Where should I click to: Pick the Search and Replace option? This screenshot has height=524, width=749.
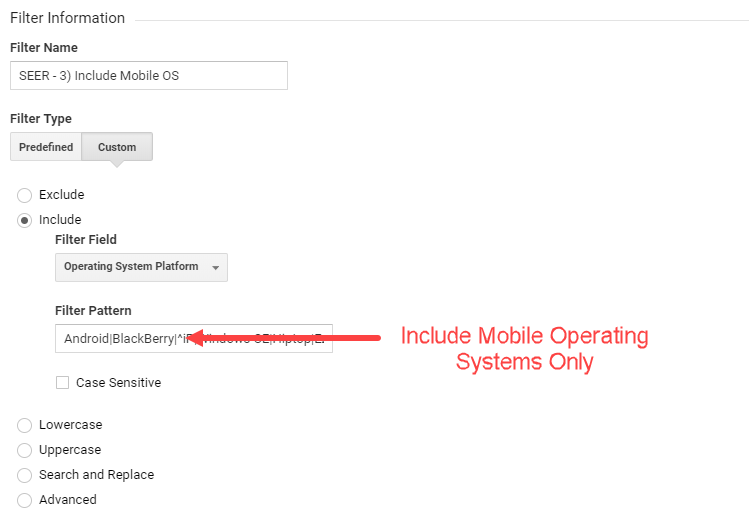coord(25,475)
